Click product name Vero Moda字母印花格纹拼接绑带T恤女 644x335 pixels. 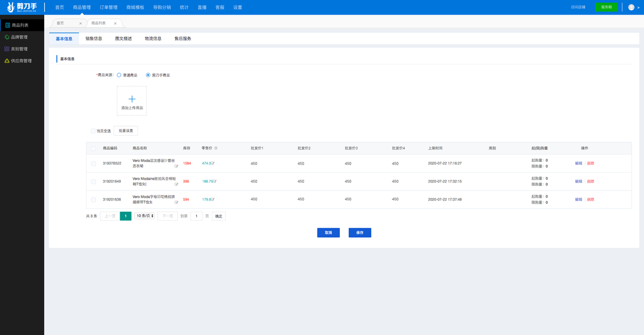pyautogui.click(x=153, y=199)
